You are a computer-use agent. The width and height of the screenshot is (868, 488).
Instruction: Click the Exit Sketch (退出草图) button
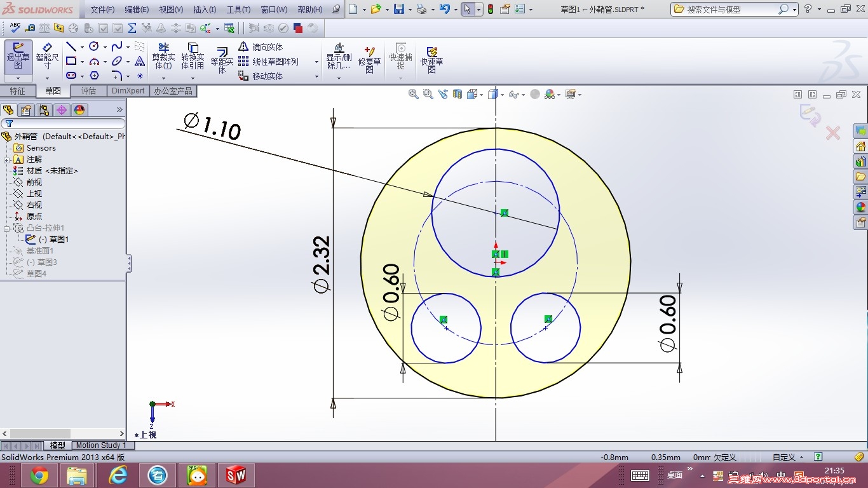click(18, 57)
